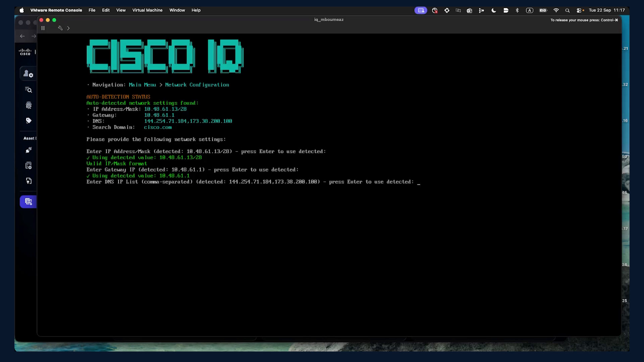Click the Valid IP/Mask format line

pyautogui.click(x=117, y=164)
